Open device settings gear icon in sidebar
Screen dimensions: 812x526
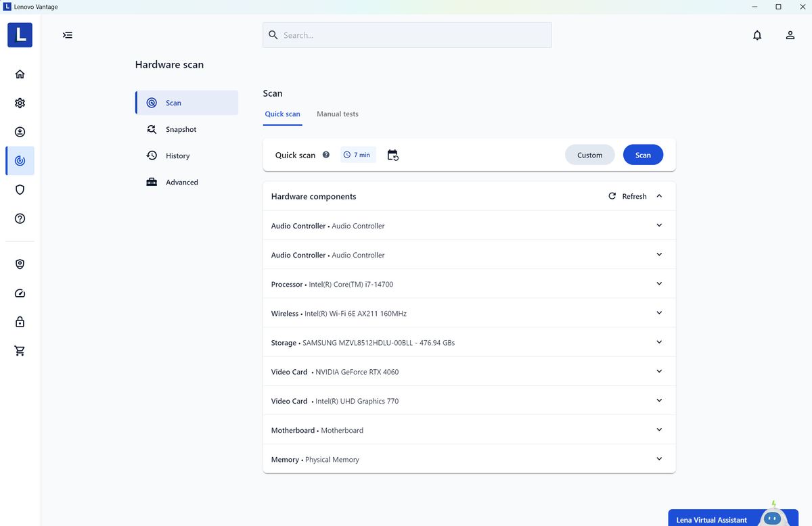pyautogui.click(x=20, y=103)
